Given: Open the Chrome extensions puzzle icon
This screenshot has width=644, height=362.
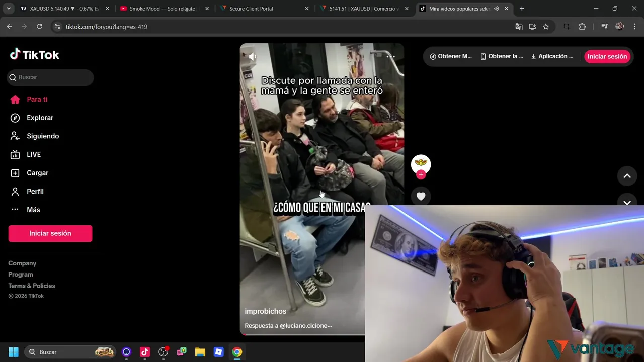Looking at the screenshot, I should tap(582, 27).
